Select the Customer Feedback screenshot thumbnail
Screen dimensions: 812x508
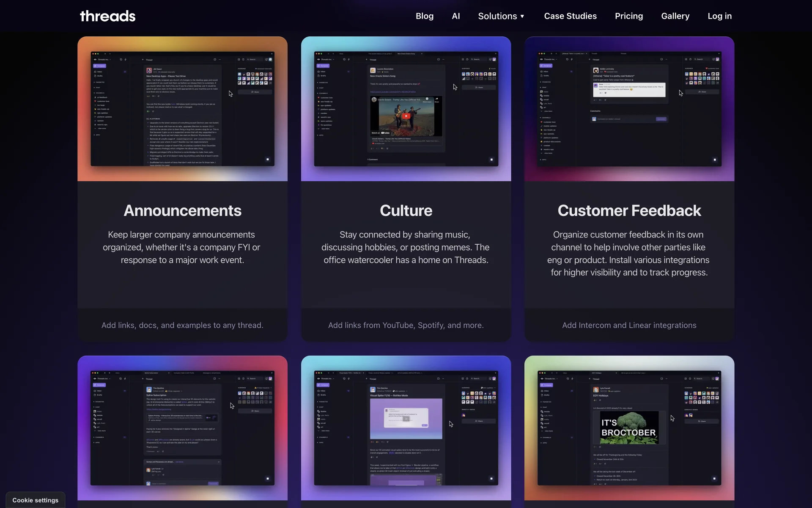point(629,109)
